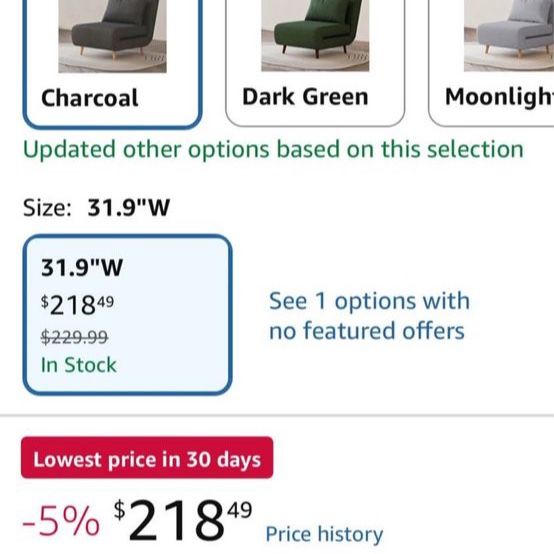The height and width of the screenshot is (554, 554).
Task: Open 'See 1 options with no featured offers'
Action: [x=369, y=316]
